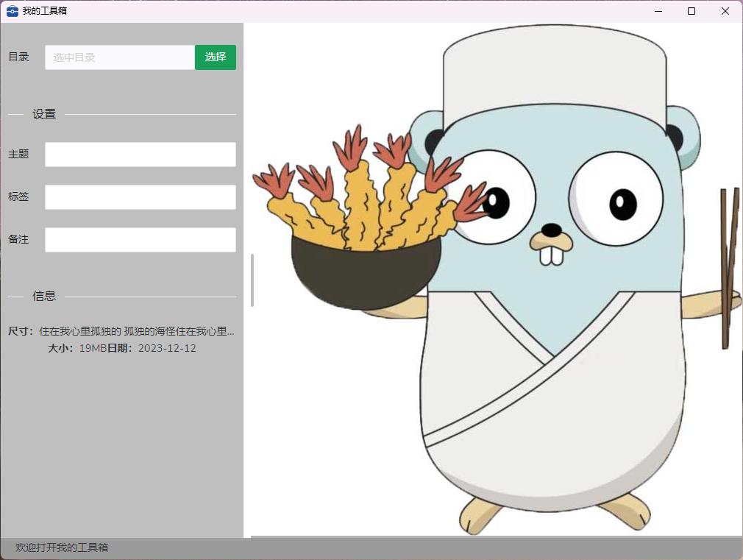Click the 备注 text input box
743x560 pixels.
[140, 240]
